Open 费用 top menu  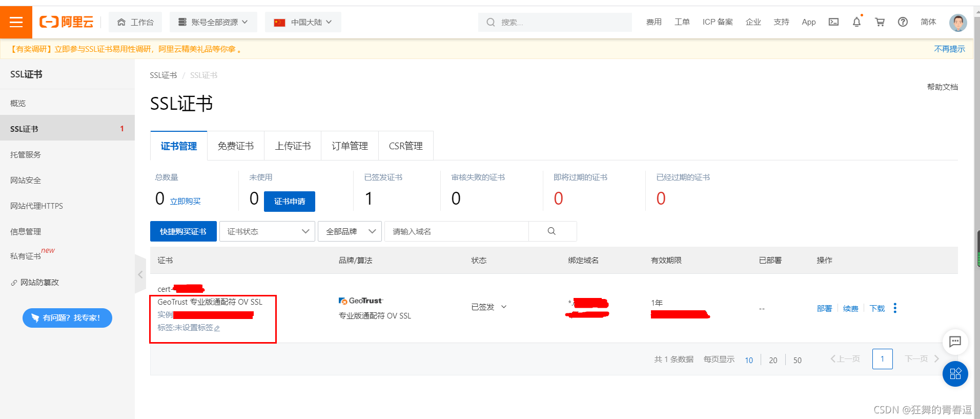(654, 22)
